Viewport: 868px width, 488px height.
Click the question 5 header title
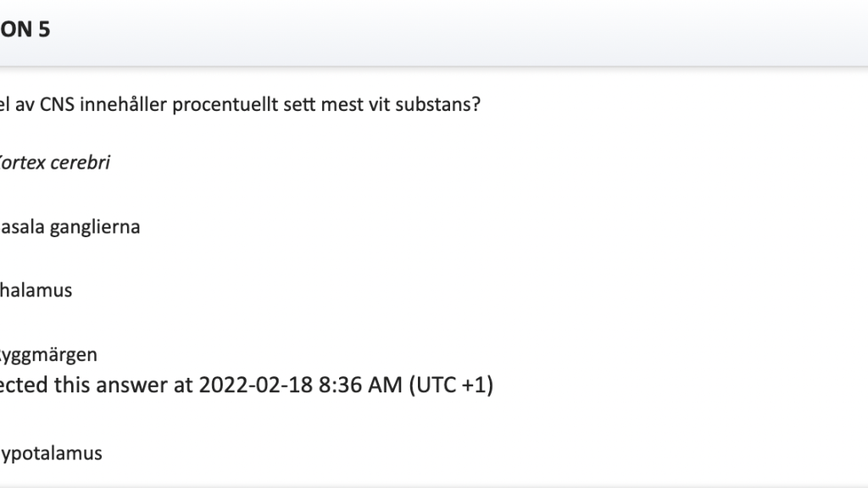pyautogui.click(x=25, y=30)
